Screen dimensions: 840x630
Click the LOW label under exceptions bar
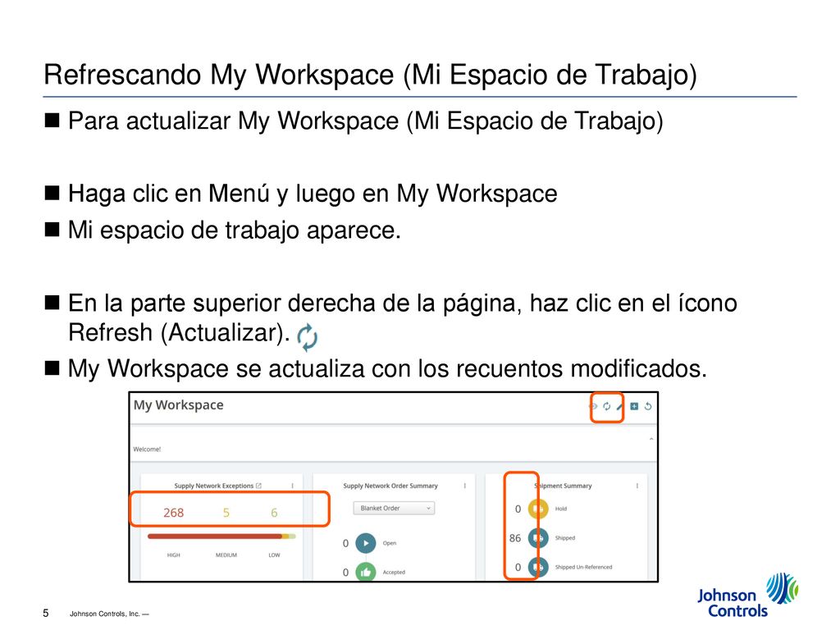click(x=274, y=555)
